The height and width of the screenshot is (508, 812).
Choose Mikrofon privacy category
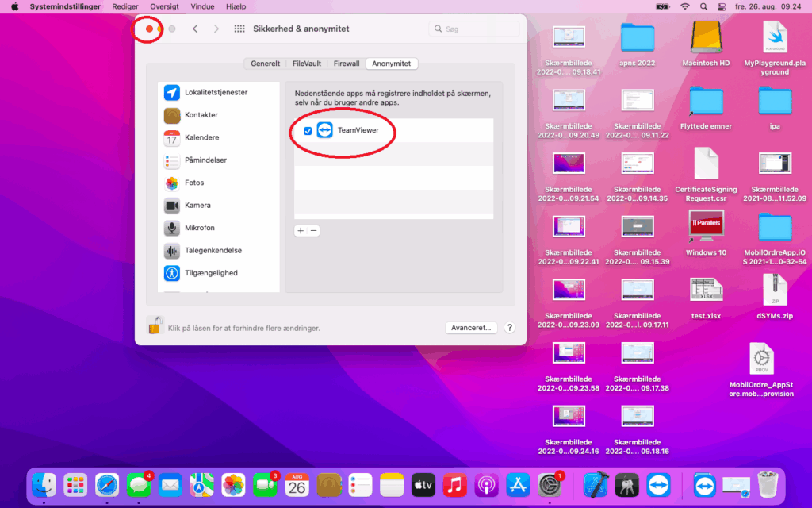[x=199, y=228]
